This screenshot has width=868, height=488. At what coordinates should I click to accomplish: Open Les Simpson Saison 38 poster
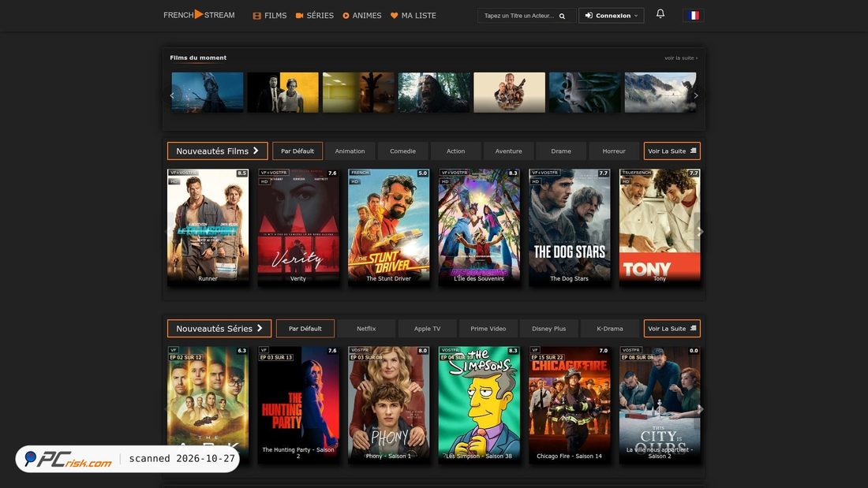(x=479, y=404)
